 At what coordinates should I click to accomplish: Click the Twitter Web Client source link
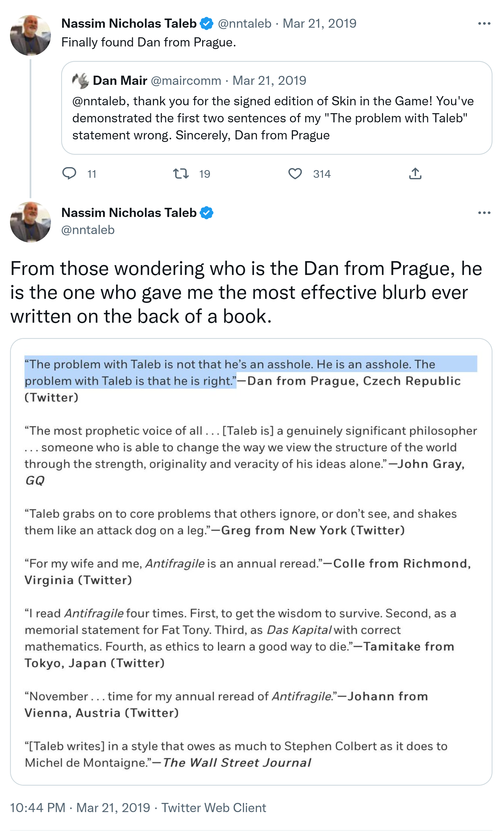[x=214, y=807]
